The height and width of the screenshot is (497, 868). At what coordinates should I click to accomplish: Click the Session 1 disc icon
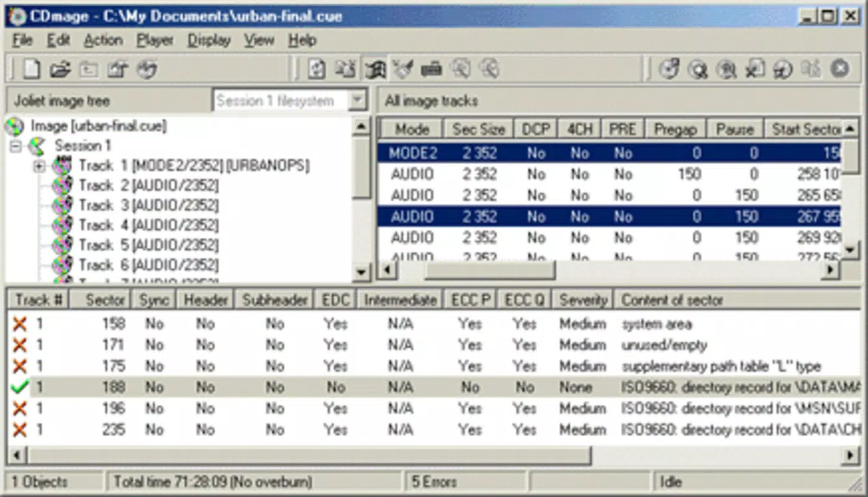38,147
